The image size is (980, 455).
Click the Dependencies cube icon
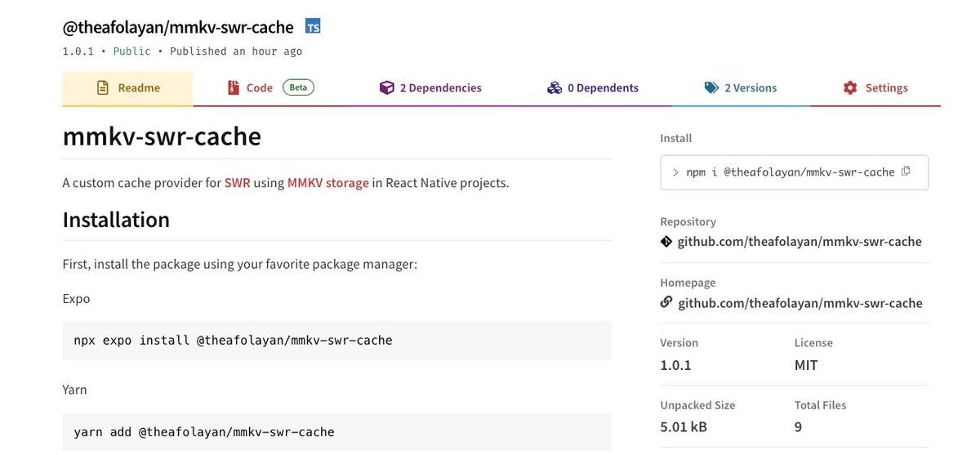coord(386,88)
